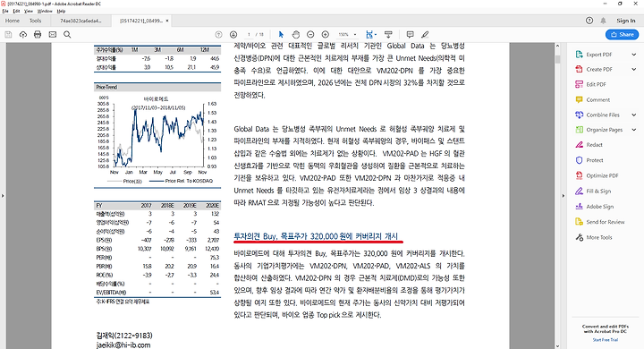Open the Organize Pages tool
The width and height of the screenshot is (644, 349).
(x=604, y=130)
